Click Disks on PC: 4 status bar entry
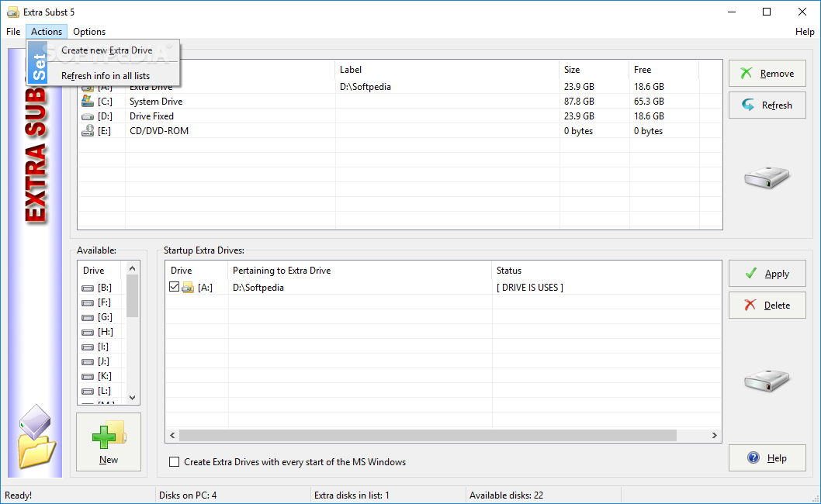Image resolution: width=821 pixels, height=504 pixels. (188, 495)
